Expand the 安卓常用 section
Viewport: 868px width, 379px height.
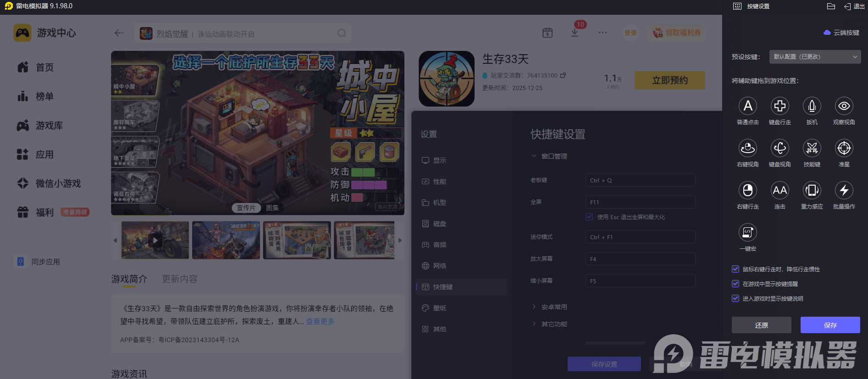coord(534,307)
